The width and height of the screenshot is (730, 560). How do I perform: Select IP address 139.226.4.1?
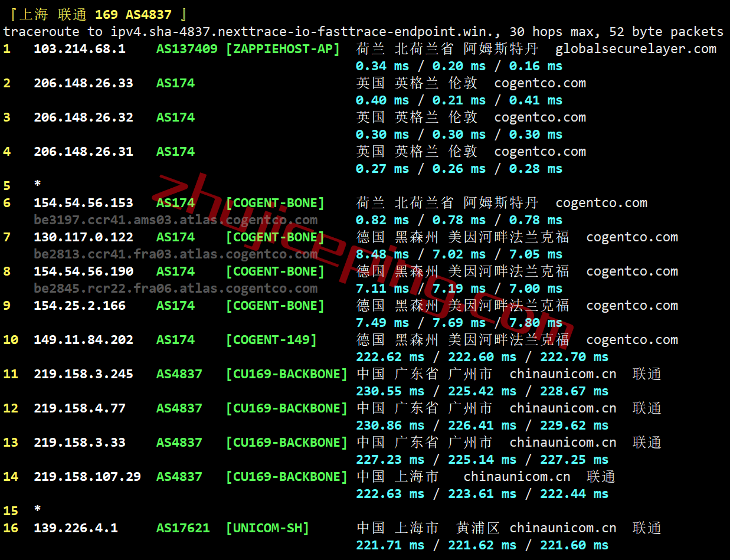click(x=76, y=528)
